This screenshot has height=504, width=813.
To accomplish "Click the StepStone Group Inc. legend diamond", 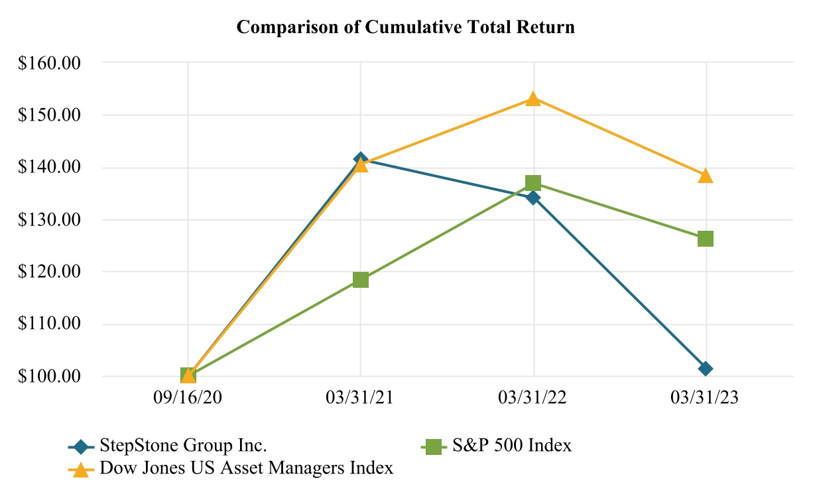I will tap(80, 446).
